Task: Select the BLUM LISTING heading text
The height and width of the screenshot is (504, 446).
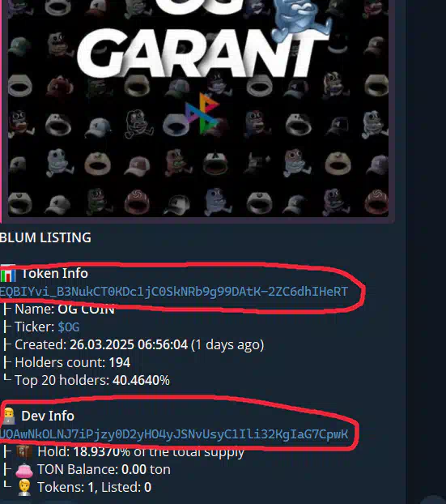Action: (x=45, y=238)
